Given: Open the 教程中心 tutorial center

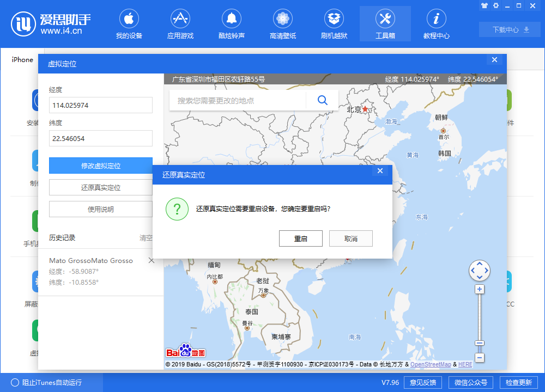Looking at the screenshot, I should pyautogui.click(x=436, y=23).
